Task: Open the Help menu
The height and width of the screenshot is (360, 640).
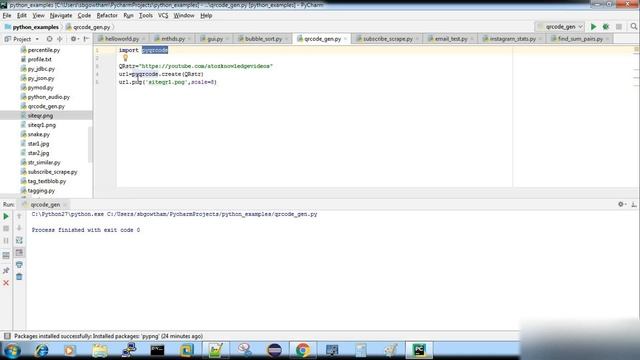Action: pyautogui.click(x=206, y=16)
